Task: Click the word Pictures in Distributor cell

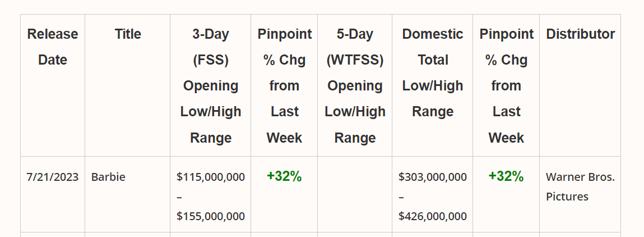Action: pos(567,197)
